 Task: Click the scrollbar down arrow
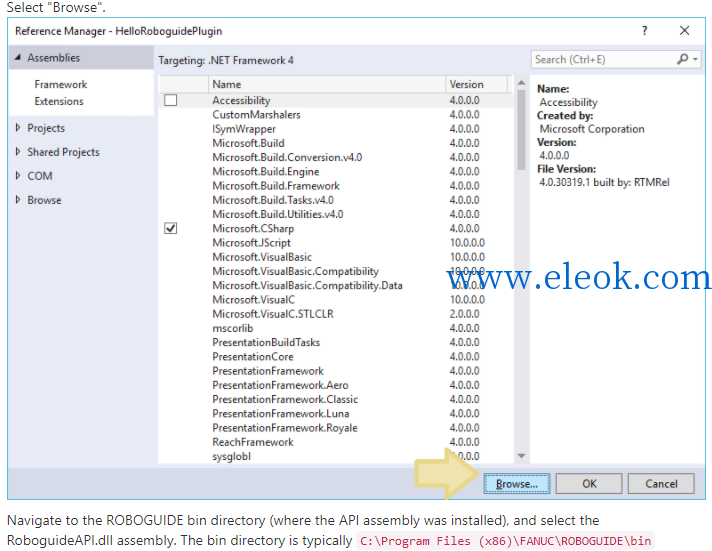521,456
